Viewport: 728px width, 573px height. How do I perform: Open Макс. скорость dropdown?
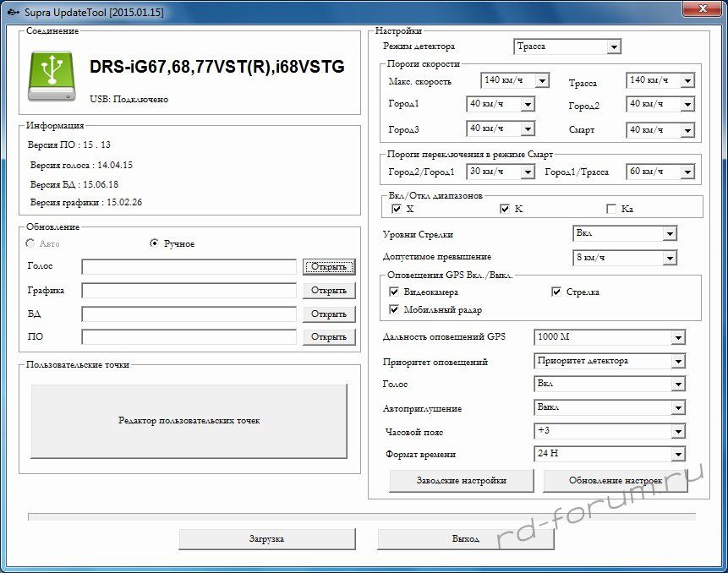tap(516, 80)
